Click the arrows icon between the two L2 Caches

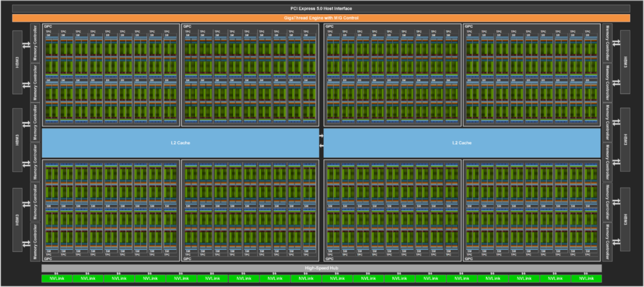[x=321, y=141]
